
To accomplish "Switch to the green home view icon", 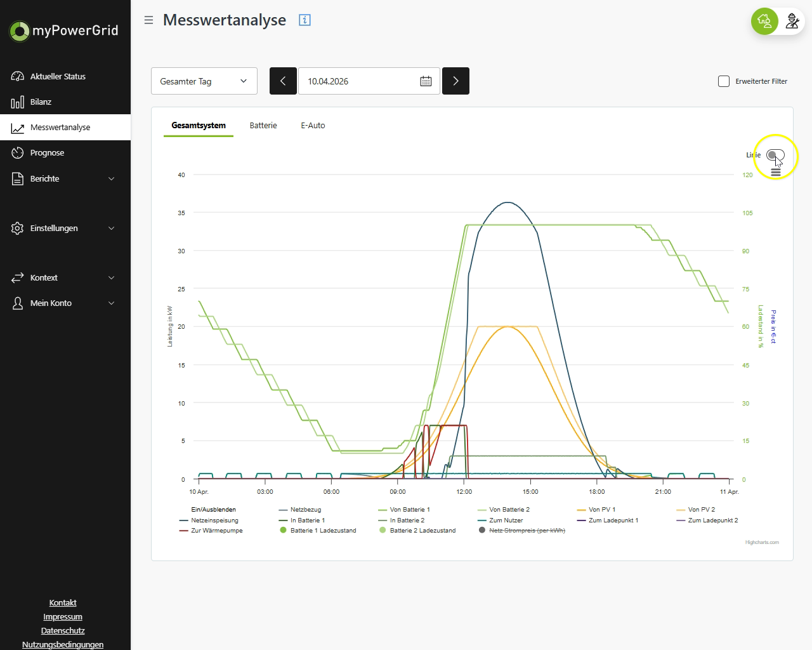I will point(764,22).
